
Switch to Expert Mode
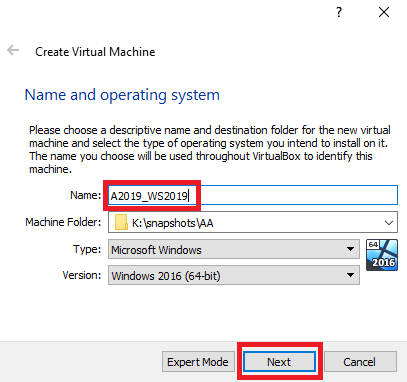[198, 362]
